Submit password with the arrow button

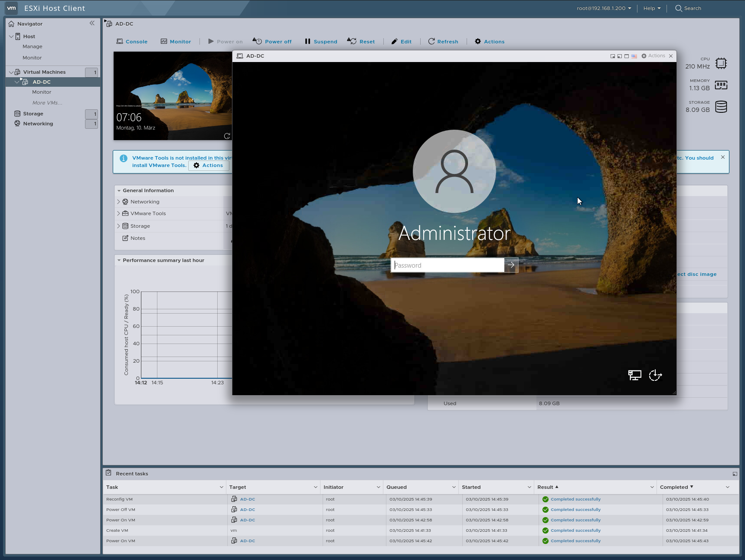[x=511, y=265]
